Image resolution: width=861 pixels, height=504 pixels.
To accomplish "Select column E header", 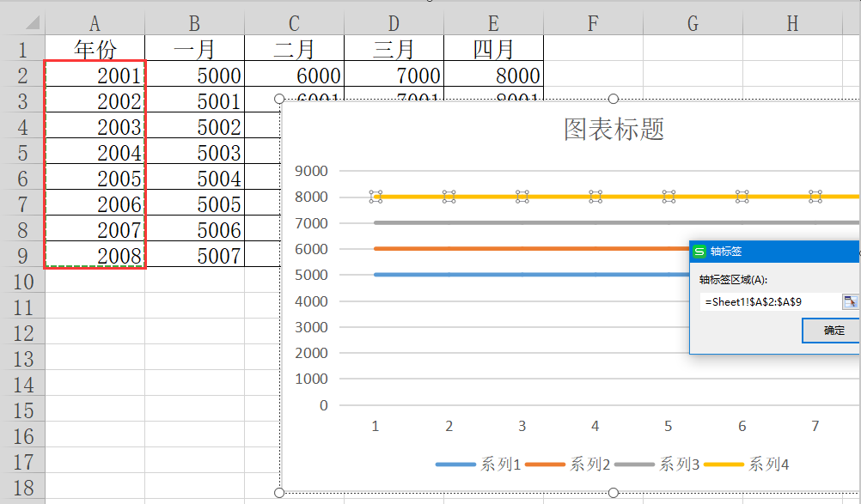I will click(493, 23).
